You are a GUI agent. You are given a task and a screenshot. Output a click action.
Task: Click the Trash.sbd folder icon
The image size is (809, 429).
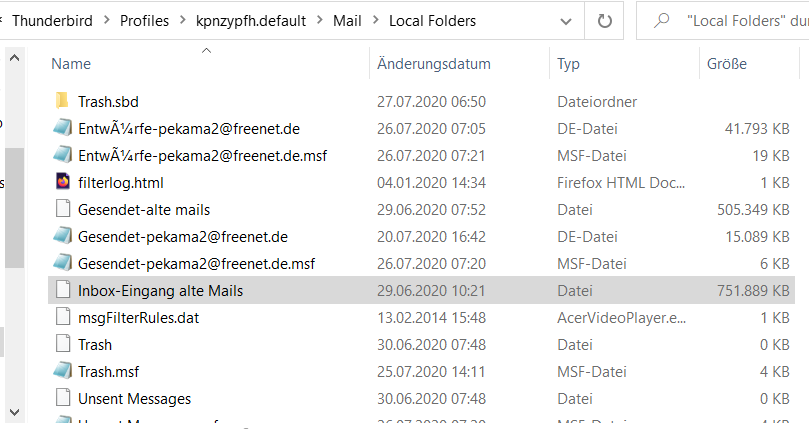pos(62,101)
